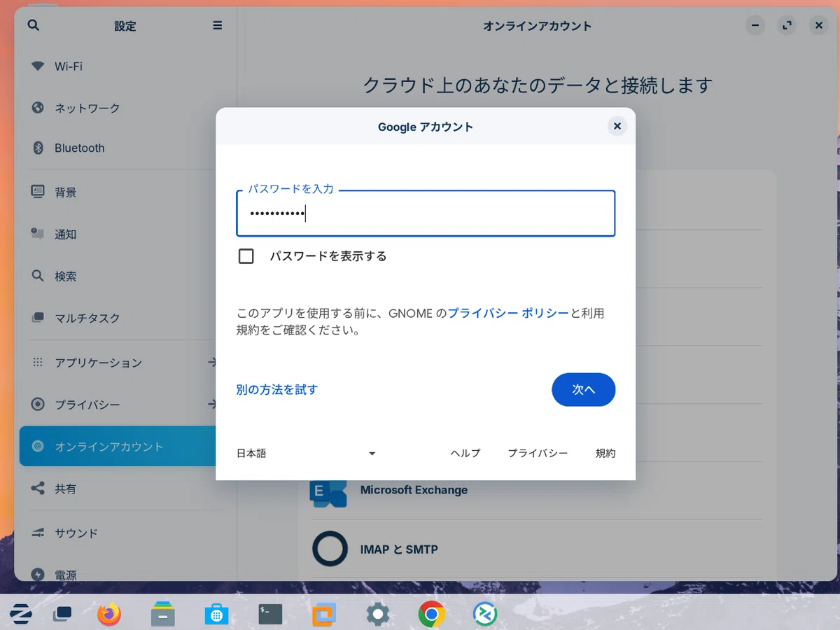
Task: Open the Zorin start menu icon
Action: 20,615
